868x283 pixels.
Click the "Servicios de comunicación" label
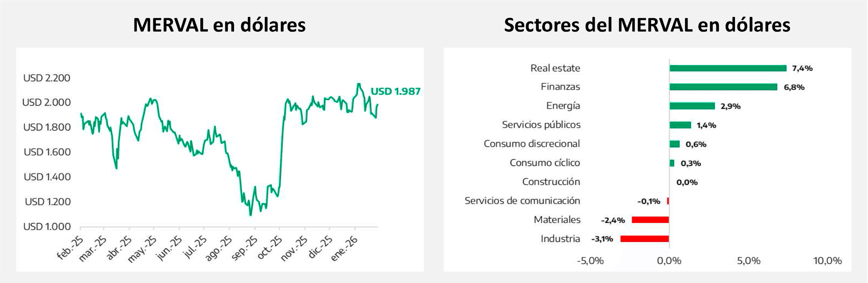click(522, 201)
